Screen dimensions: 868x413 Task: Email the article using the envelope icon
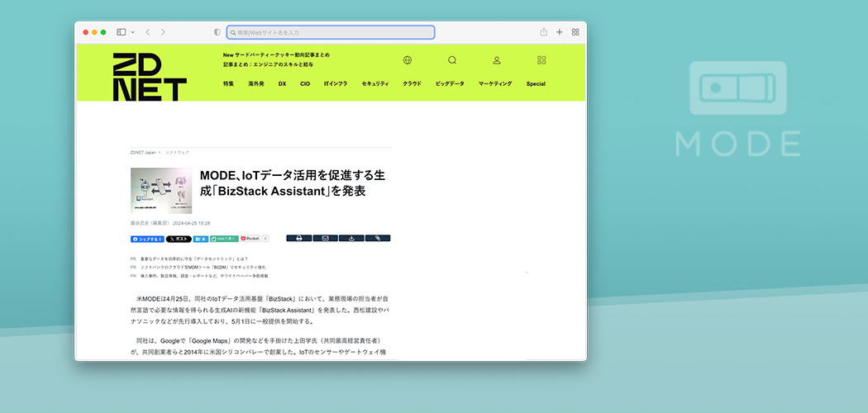[x=325, y=238]
